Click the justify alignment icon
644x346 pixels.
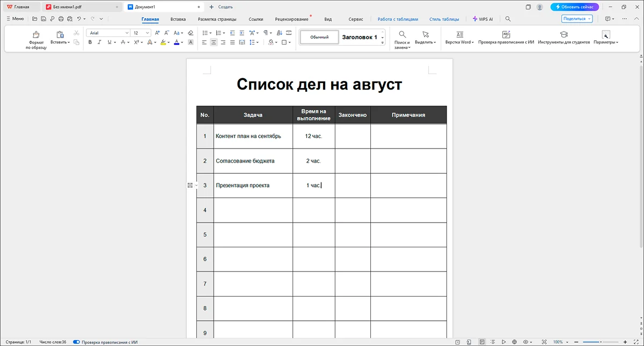pyautogui.click(x=232, y=42)
